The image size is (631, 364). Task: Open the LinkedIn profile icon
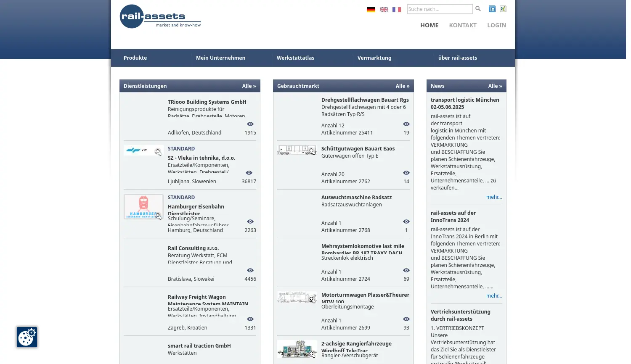492,8
